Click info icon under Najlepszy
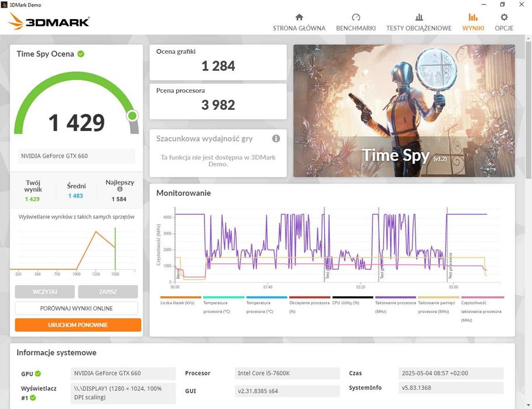 click(120, 189)
